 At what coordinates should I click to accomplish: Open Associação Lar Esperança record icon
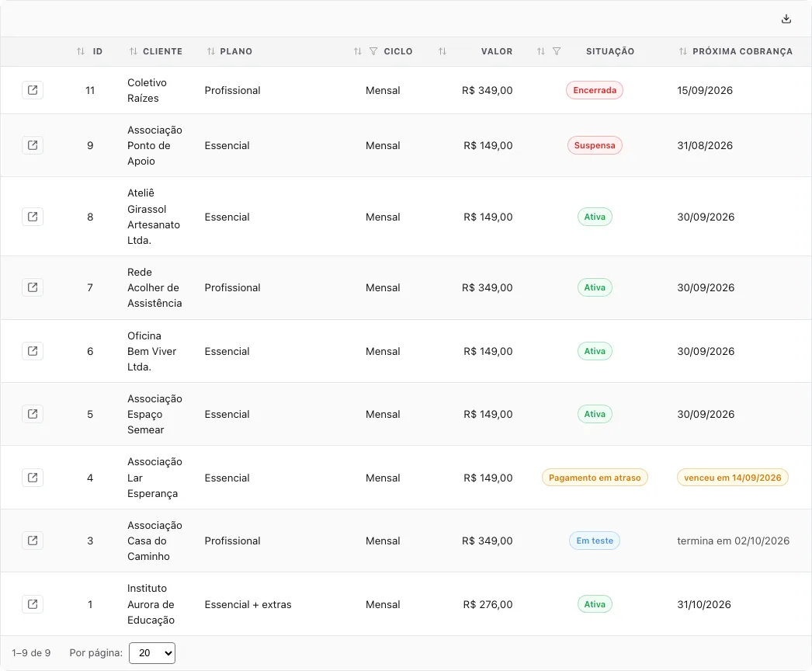[33, 477]
